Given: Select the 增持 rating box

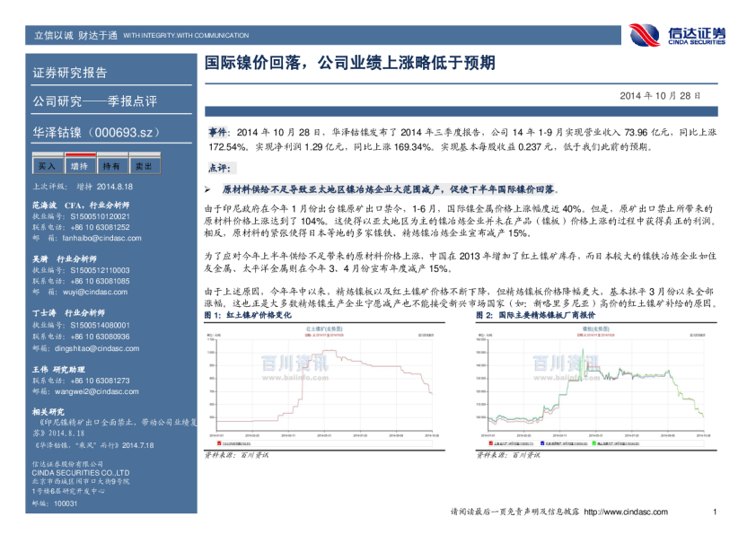Looking at the screenshot, I should click(x=79, y=167).
